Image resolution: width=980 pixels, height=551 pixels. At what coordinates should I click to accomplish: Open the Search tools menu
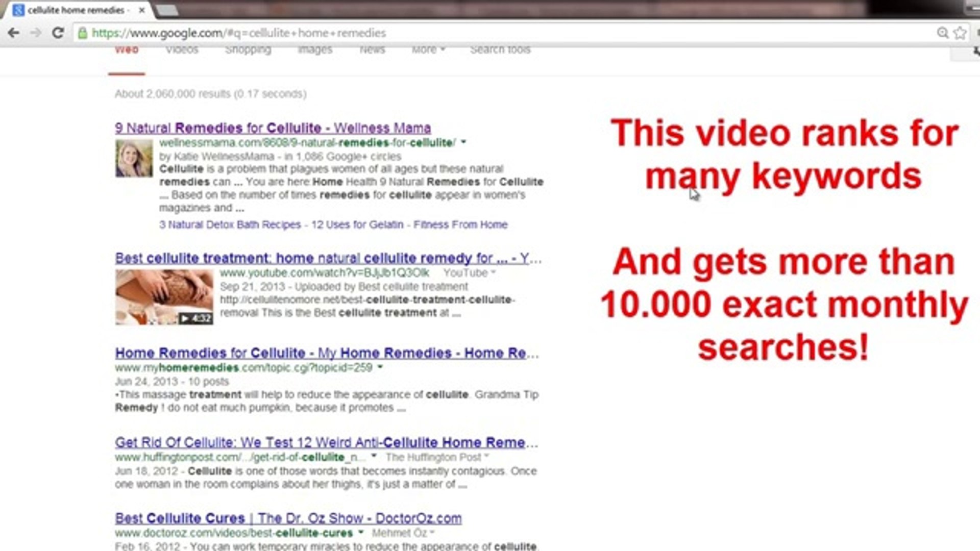(x=500, y=50)
